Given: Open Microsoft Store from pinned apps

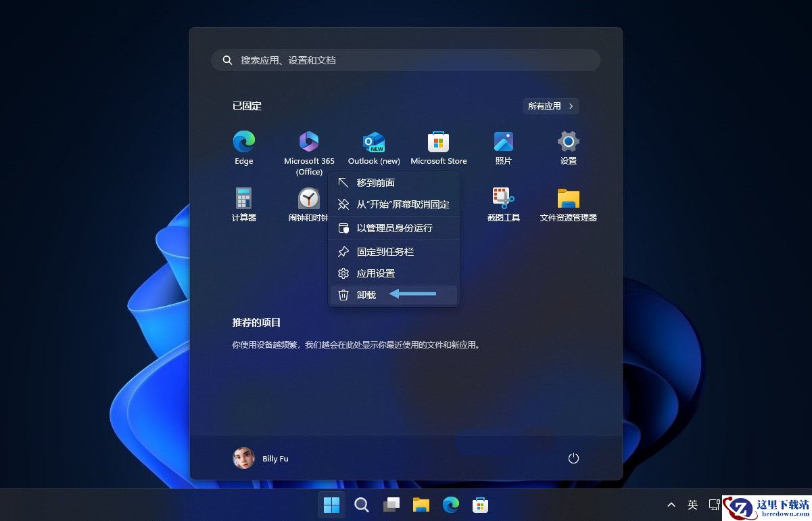Looking at the screenshot, I should [438, 148].
